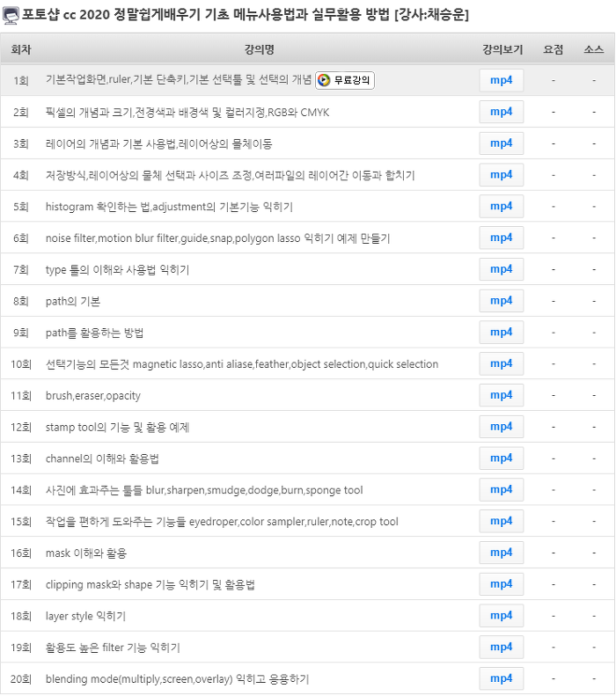Viewport: 616px width, 696px height.
Task: Click first lecture title '기본작업화면,ruler,기본 단축키'
Action: pyautogui.click(x=179, y=80)
